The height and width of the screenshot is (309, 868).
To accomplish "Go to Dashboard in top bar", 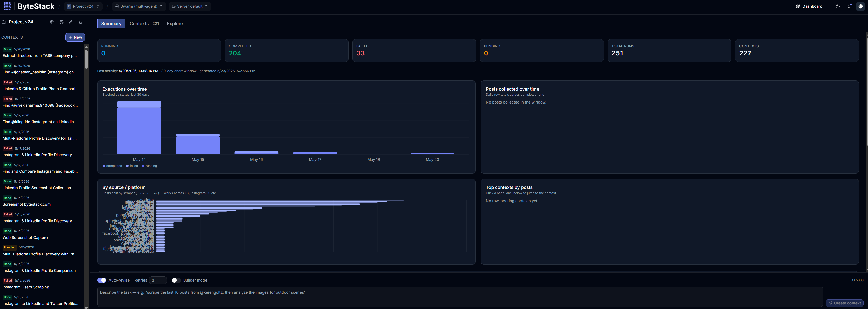I will click(x=809, y=6).
